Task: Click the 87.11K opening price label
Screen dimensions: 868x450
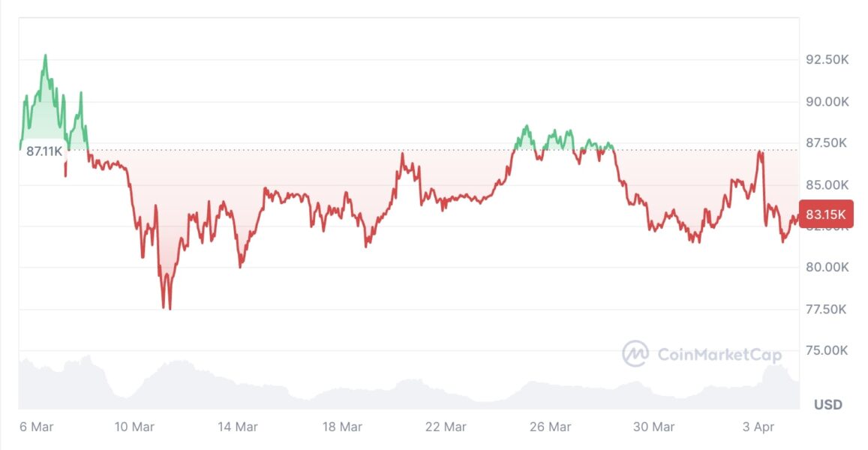Action: [44, 151]
